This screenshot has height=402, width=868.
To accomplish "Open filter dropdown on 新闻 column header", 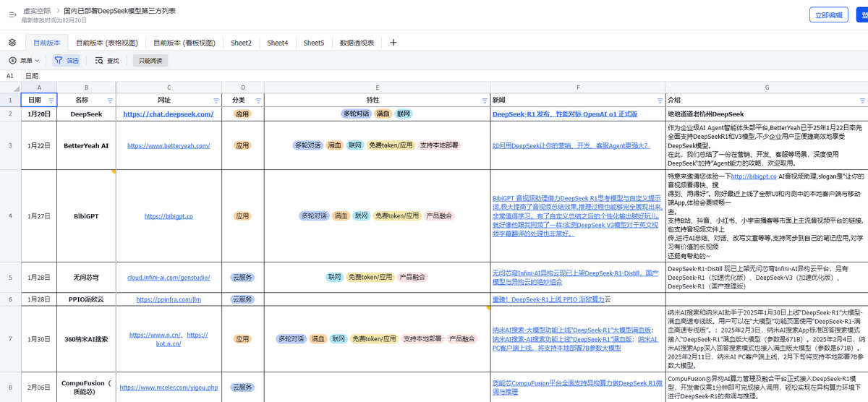I will coord(660,100).
